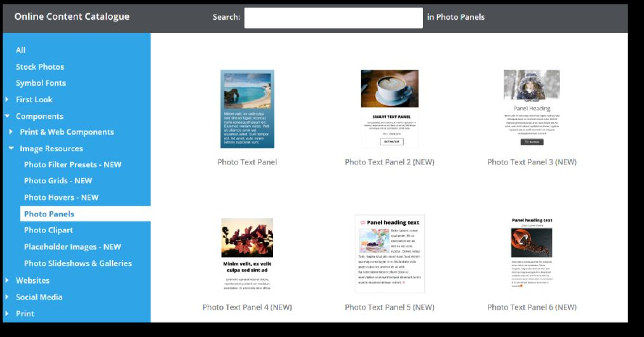Go to Stock Photos category

[x=40, y=67]
